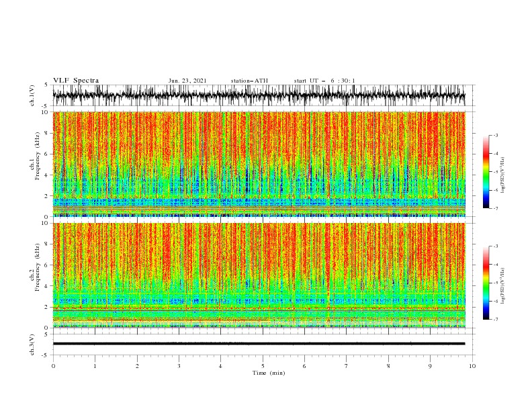Click the log(PSD) label beside ch.1 color bar

point(502,175)
